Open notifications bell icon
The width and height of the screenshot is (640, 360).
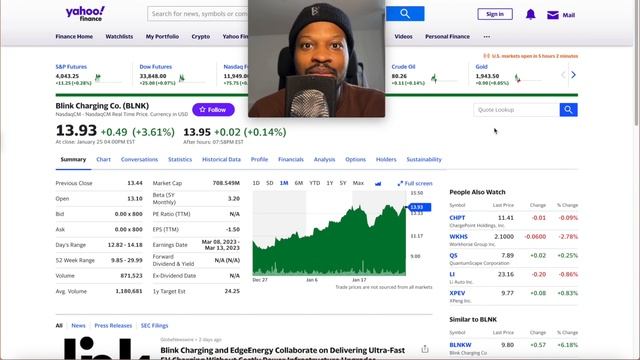point(530,15)
